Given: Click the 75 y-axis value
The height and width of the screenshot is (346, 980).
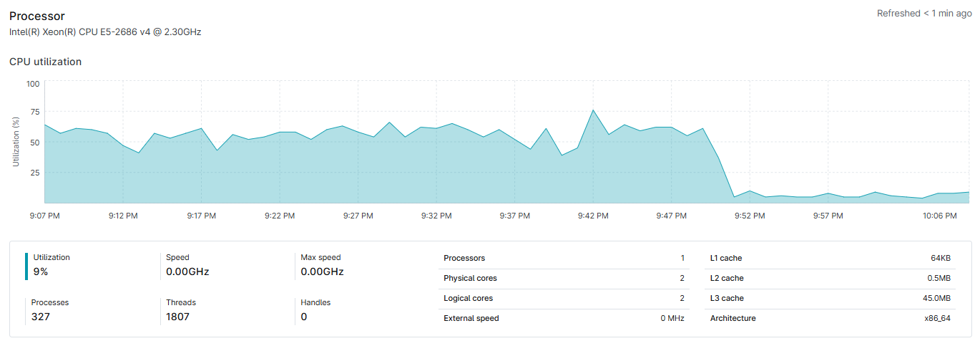Looking at the screenshot, I should (x=35, y=112).
